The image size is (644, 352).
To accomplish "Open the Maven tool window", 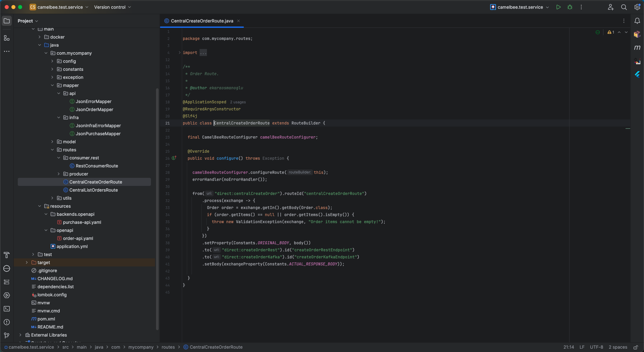I will tap(637, 48).
